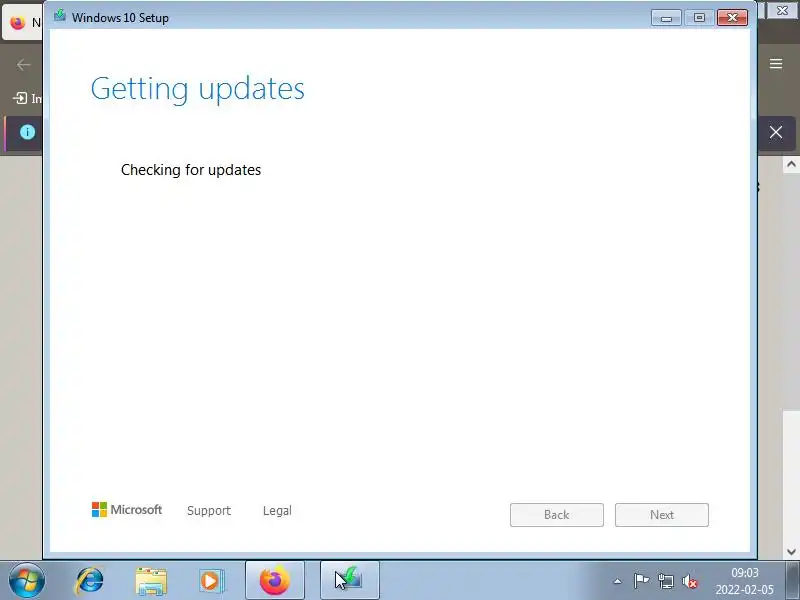This screenshot has height=600, width=800.
Task: Click the Firefox import bookmarks icon
Action: [x=20, y=98]
